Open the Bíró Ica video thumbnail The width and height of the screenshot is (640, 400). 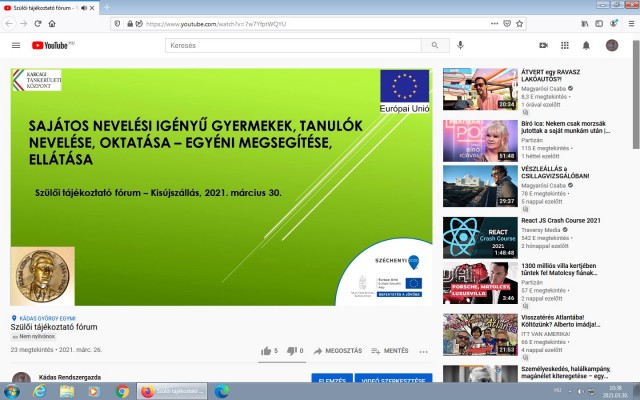click(x=480, y=141)
